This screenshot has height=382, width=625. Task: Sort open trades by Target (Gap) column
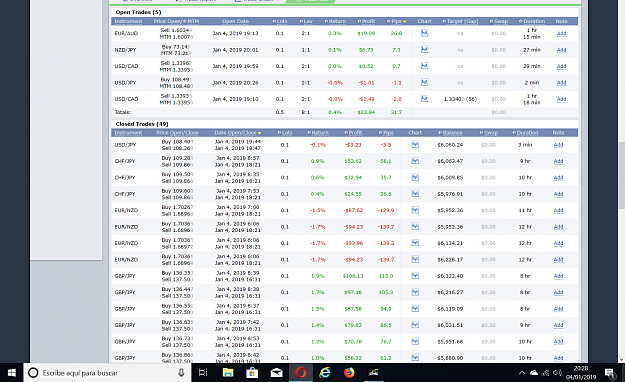coord(460,21)
